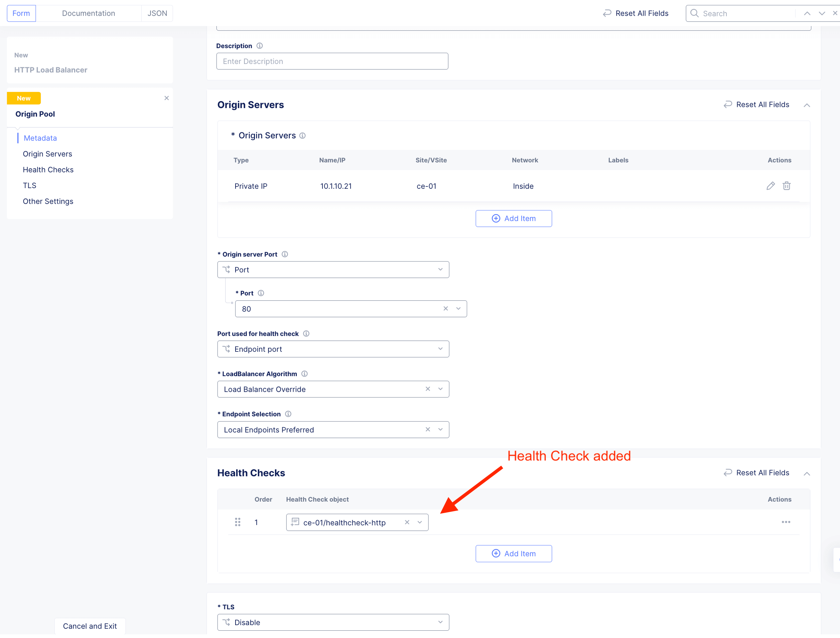Grab the drag handle on health check row 1
Viewport: 840px width, 638px height.
(x=238, y=522)
